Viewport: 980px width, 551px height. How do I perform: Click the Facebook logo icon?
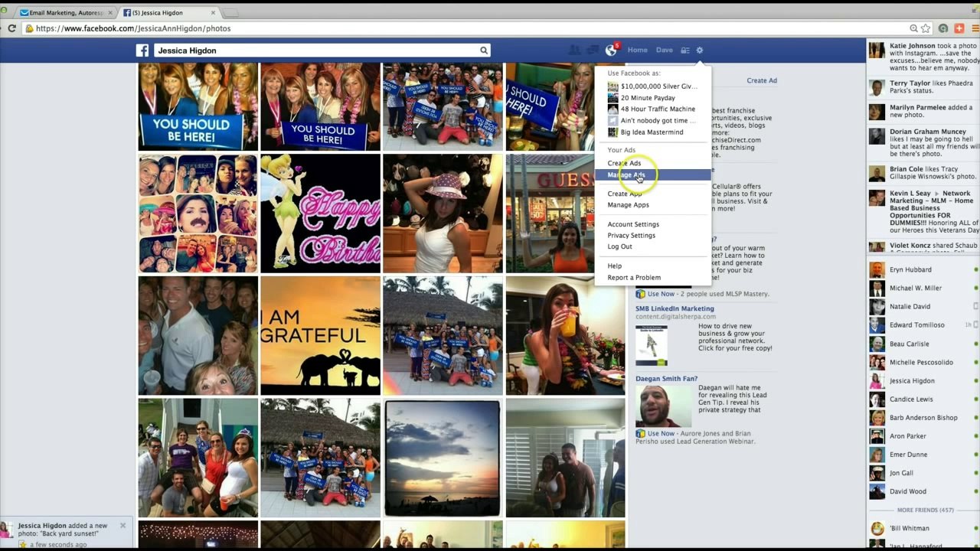[142, 51]
